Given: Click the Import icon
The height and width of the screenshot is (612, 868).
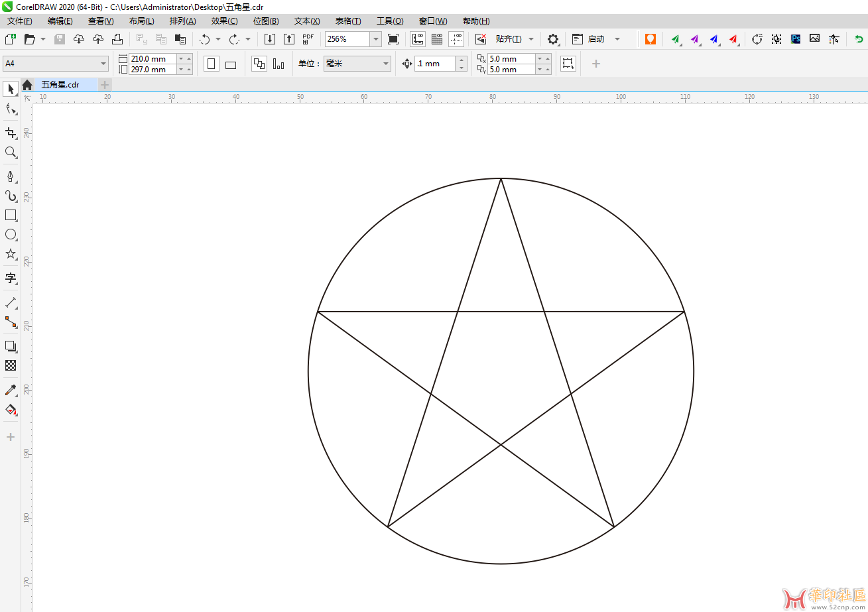Looking at the screenshot, I should pyautogui.click(x=270, y=39).
